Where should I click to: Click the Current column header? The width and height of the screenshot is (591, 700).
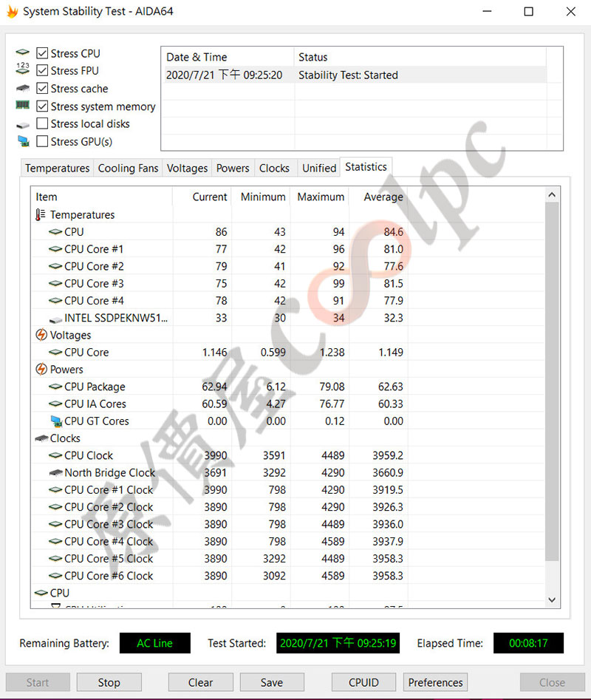point(202,197)
